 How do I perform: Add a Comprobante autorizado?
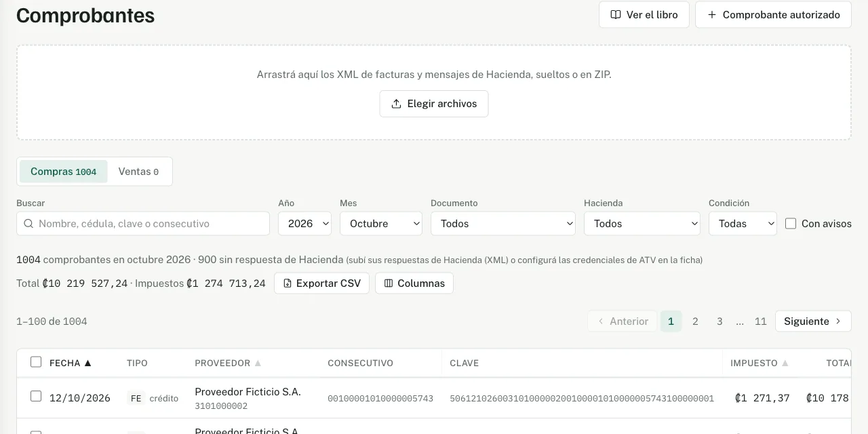click(773, 15)
